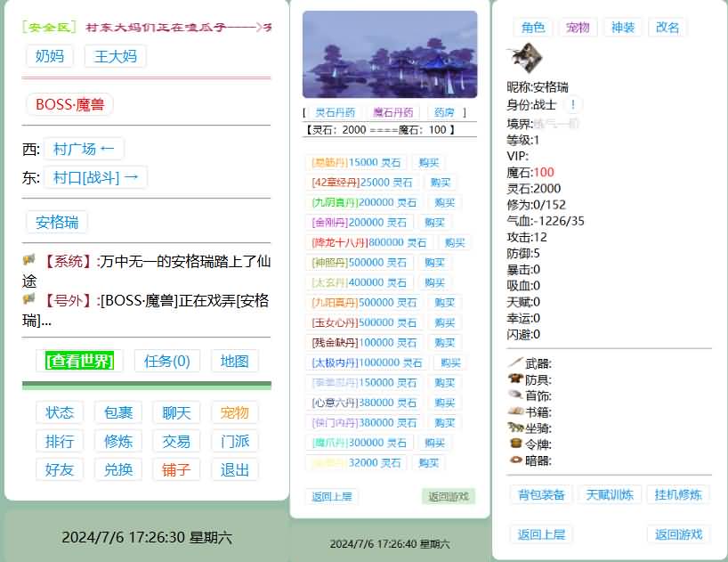Click the 暗器 hidden weapon slot icon
728x562 pixels.
click(x=515, y=460)
